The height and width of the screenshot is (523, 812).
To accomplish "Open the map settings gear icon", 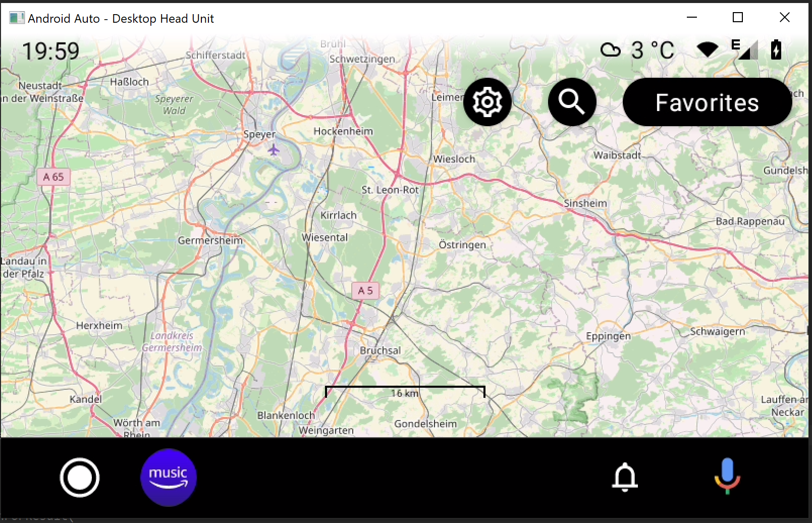I will 487,101.
